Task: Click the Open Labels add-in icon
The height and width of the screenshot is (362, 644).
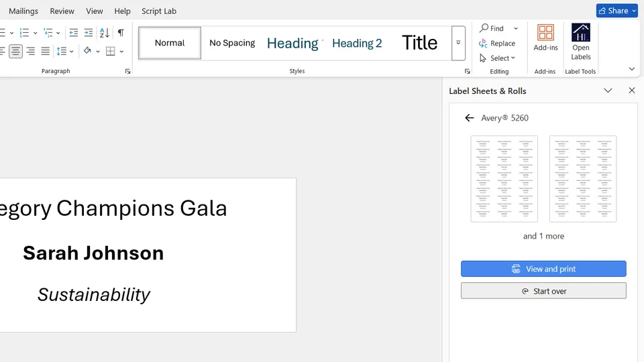Action: (x=581, y=42)
